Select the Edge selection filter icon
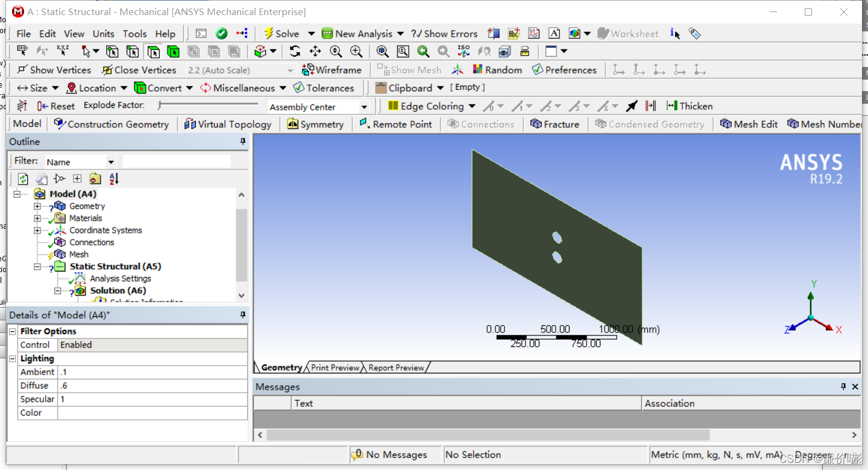The width and height of the screenshot is (868, 470). pyautogui.click(x=133, y=52)
